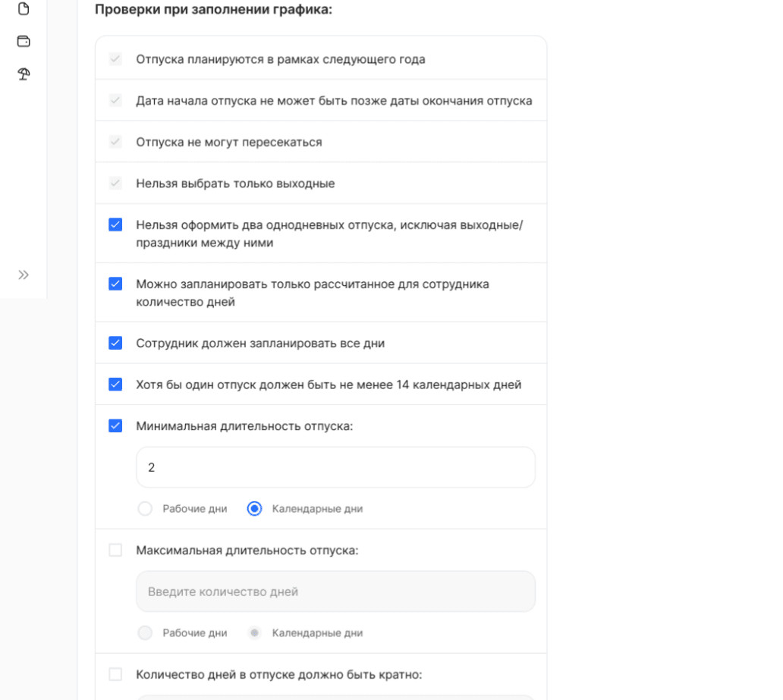The height and width of the screenshot is (700, 783).
Task: Uncheck "Минимальная длительность отпуска" checkbox
Action: pos(115,425)
